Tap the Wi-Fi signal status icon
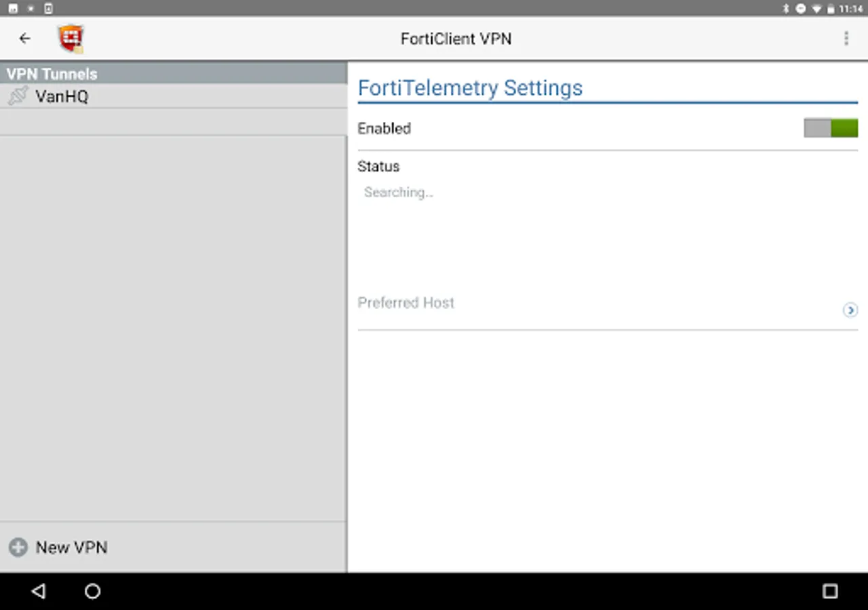The height and width of the screenshot is (610, 868). tap(816, 9)
